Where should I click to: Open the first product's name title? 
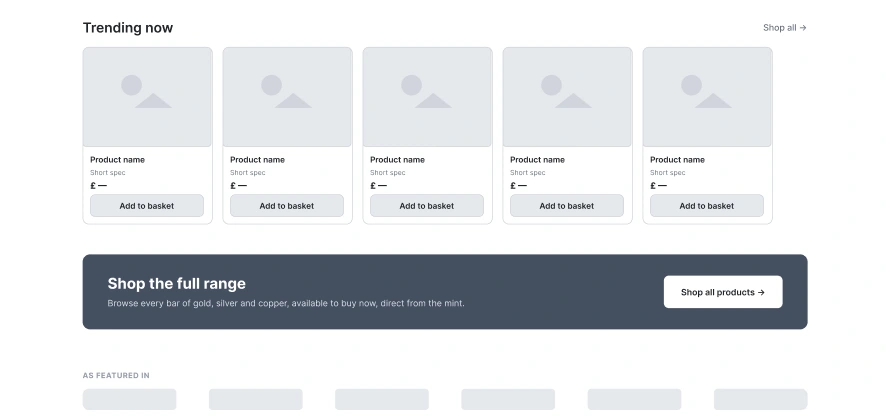[x=118, y=160]
